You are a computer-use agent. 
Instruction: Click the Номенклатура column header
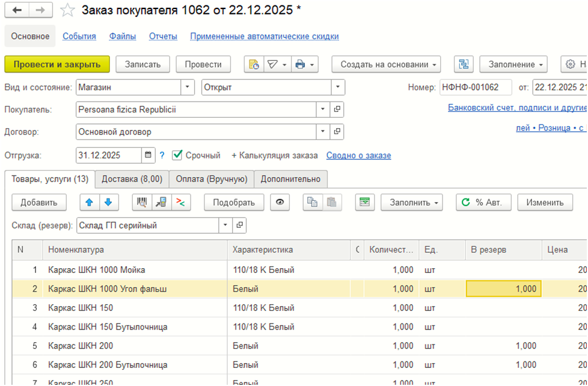[135, 250]
